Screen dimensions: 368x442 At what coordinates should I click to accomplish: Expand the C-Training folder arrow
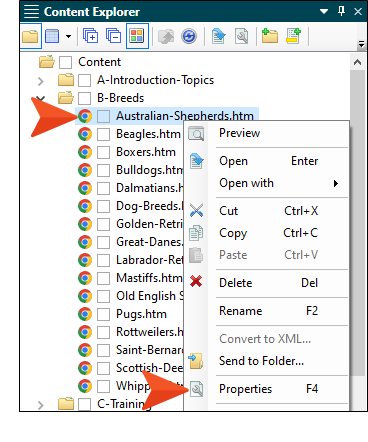(x=41, y=405)
